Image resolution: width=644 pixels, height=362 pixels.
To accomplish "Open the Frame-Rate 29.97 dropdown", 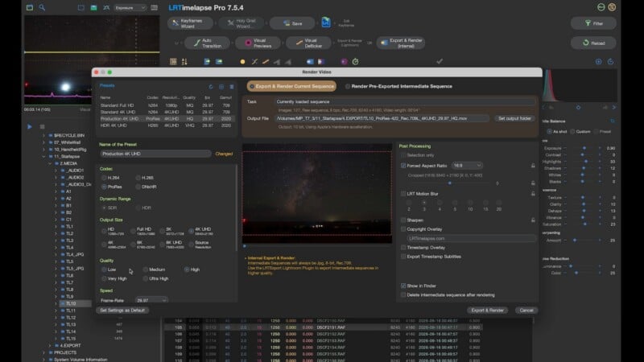I will coord(151,300).
